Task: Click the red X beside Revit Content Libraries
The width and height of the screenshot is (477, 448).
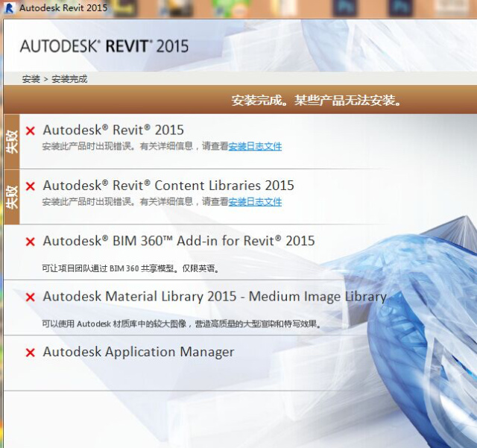Action: (31, 186)
